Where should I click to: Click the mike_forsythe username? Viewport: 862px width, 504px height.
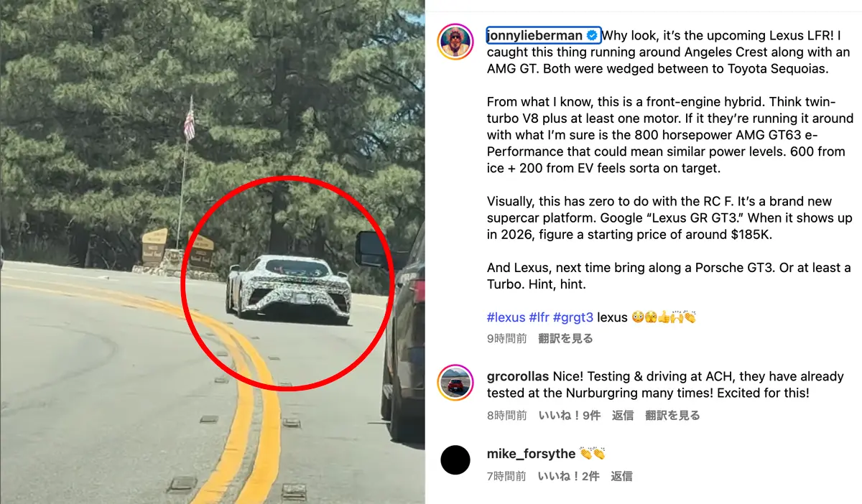tap(531, 454)
